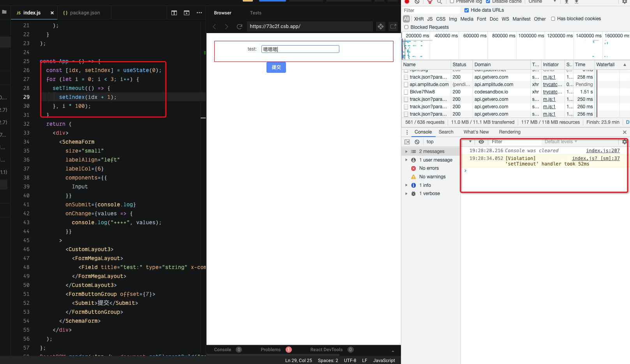The image size is (630, 364).
Task: Open the editor more options ellipsis
Action: point(199,13)
